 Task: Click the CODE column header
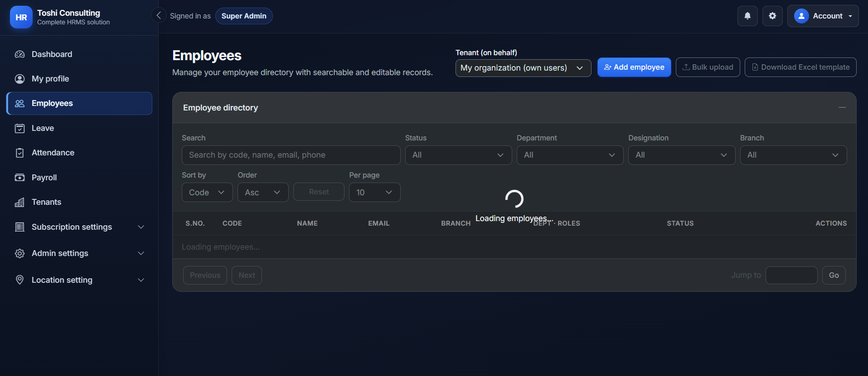[x=232, y=223]
